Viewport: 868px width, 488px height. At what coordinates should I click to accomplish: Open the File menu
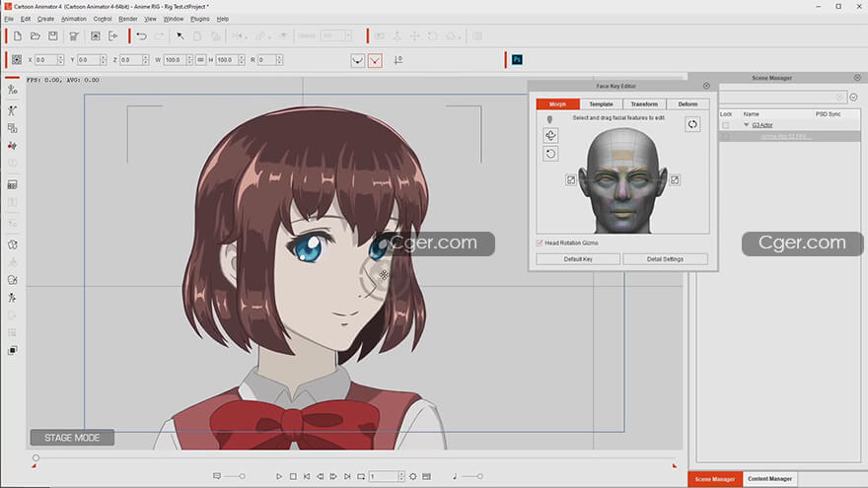click(9, 19)
